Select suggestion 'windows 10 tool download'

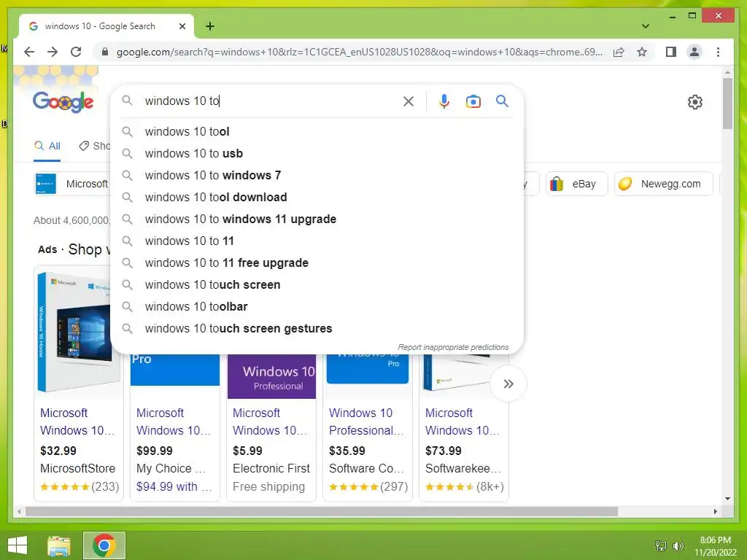point(317,197)
